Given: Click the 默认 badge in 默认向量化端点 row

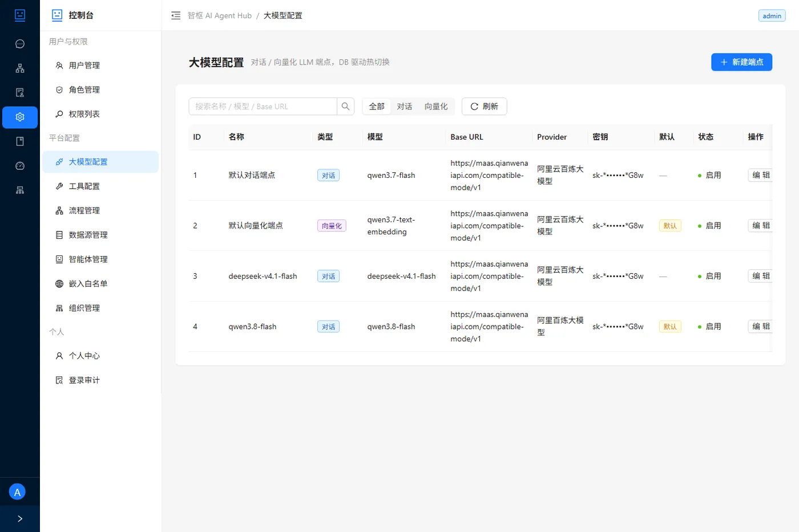Looking at the screenshot, I should (x=670, y=226).
